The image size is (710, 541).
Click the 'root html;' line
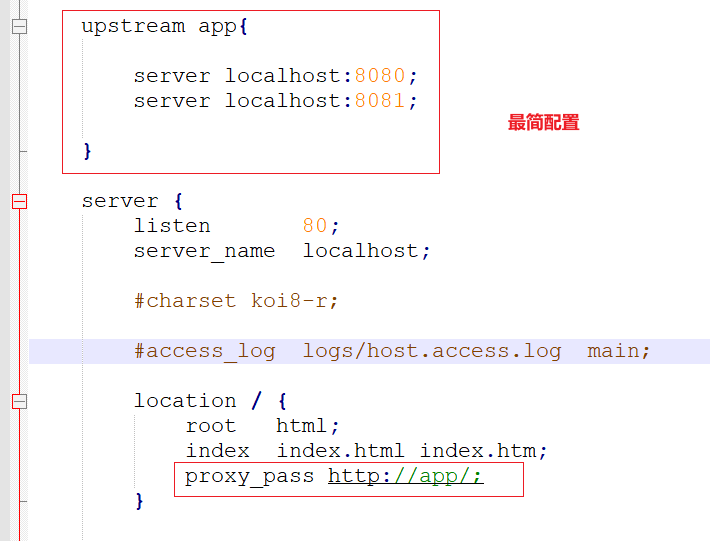[x=262, y=426]
